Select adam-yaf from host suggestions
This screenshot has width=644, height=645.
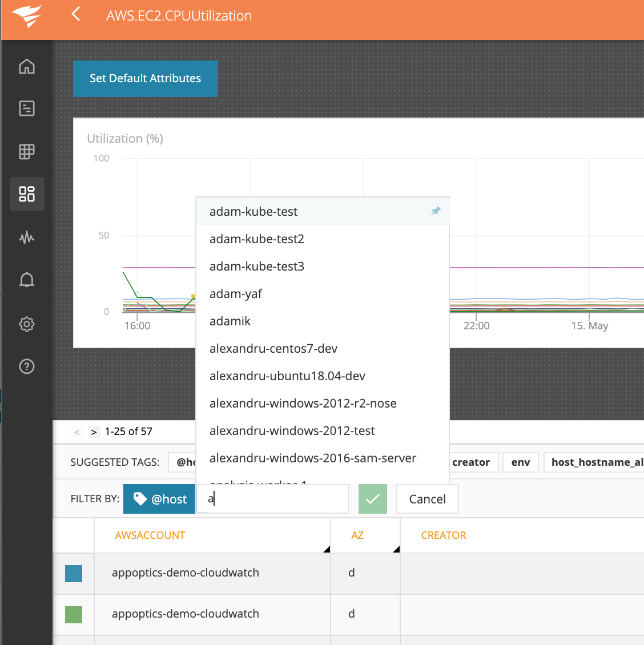pyautogui.click(x=236, y=294)
